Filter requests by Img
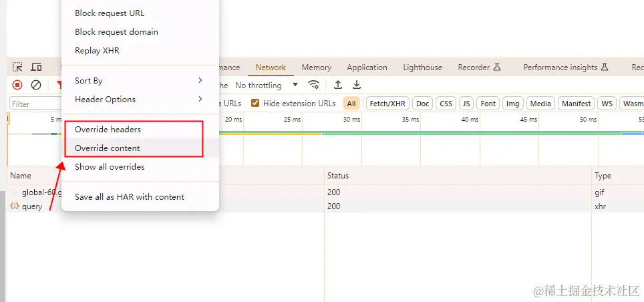This screenshot has width=644, height=302. [512, 104]
